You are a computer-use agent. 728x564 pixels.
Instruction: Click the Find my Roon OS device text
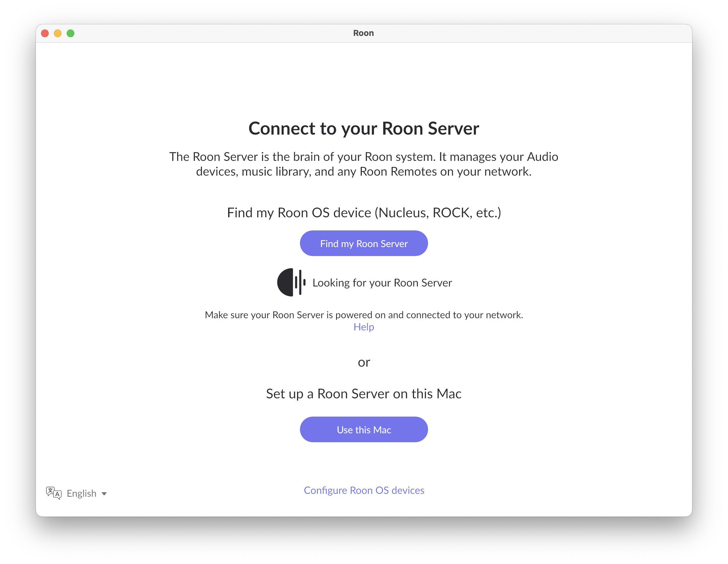pos(364,213)
